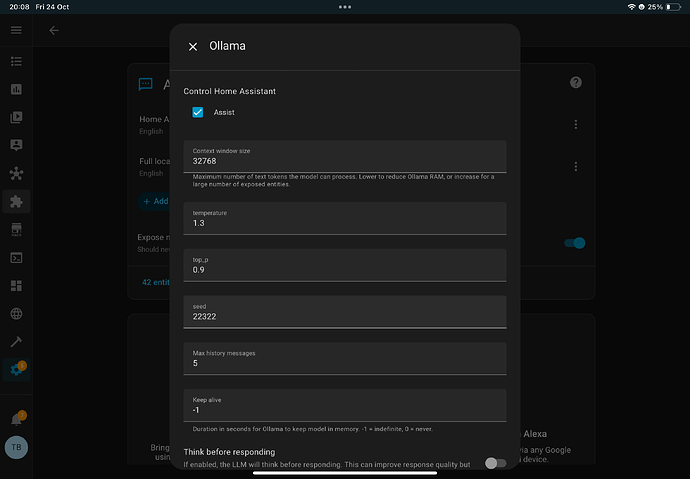
Task: Open Developer tools hammer icon
Action: 16,342
